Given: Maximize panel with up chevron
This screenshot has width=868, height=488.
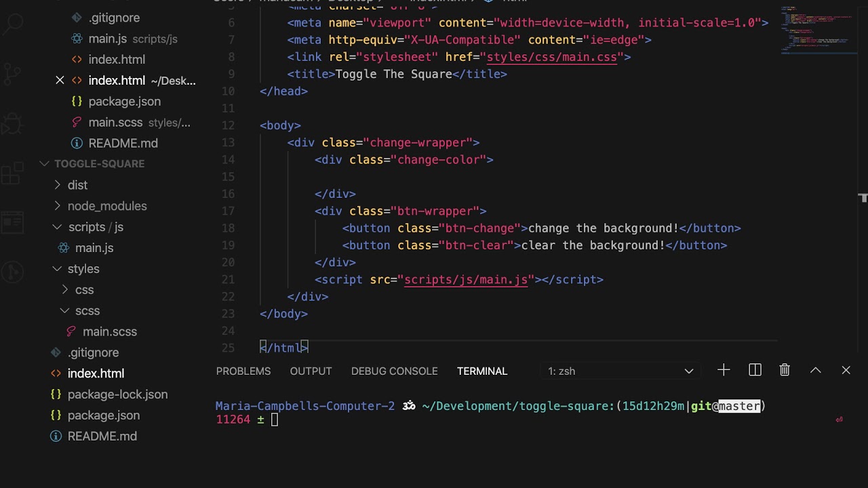Looking at the screenshot, I should (x=815, y=370).
